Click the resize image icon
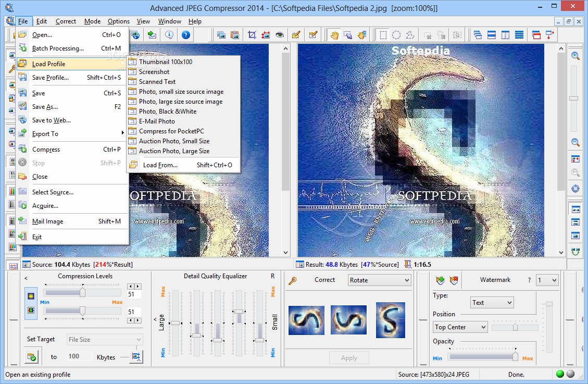The height and width of the screenshot is (384, 588). [266, 35]
